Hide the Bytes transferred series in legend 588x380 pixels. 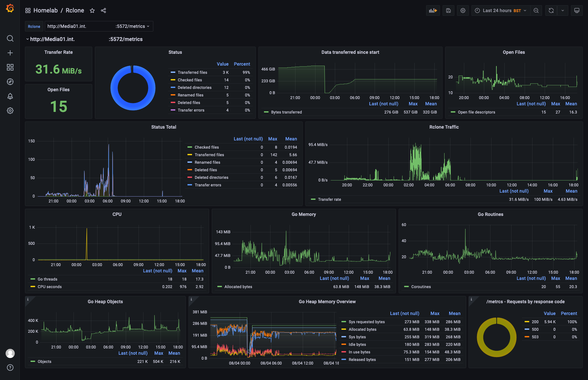coord(286,112)
